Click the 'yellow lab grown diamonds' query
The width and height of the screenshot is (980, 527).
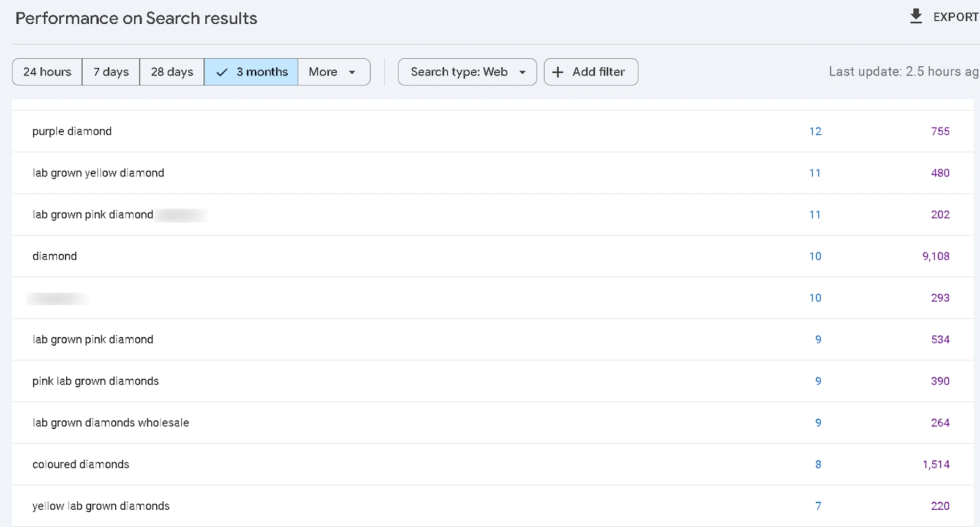[101, 506]
